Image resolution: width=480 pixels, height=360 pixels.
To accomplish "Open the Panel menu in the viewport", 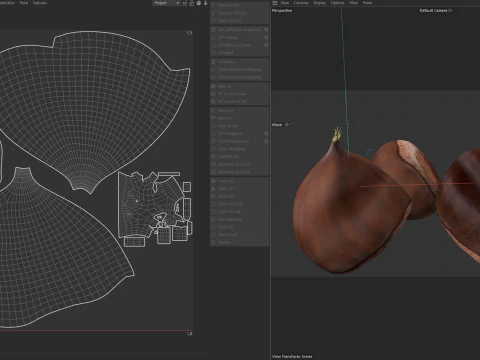I will pyautogui.click(x=367, y=3).
